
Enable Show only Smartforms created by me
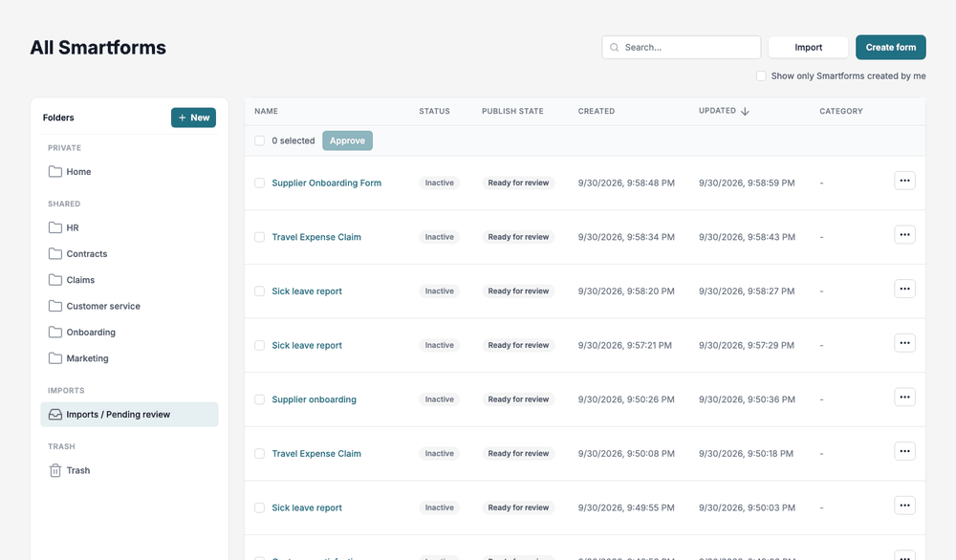tap(761, 76)
